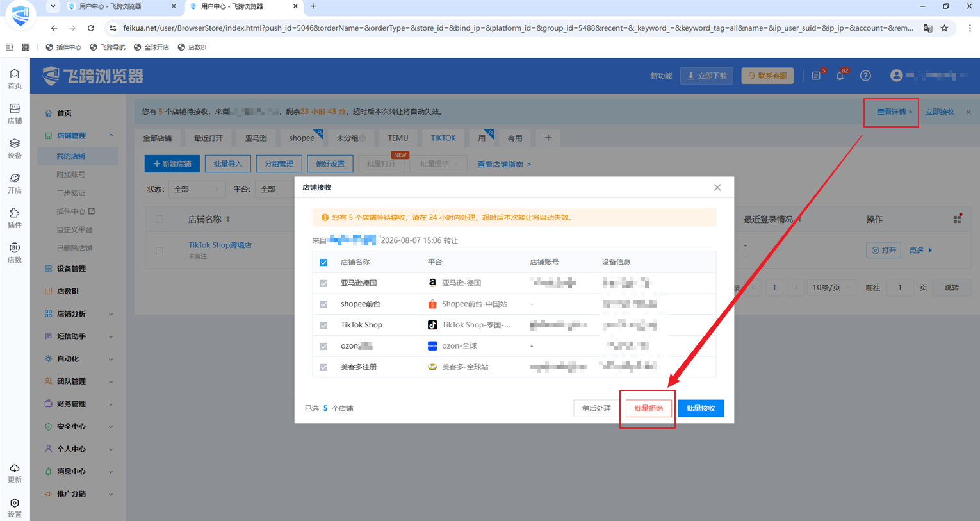
Task: Open 设备管理 in the side menu
Action: pos(71,269)
